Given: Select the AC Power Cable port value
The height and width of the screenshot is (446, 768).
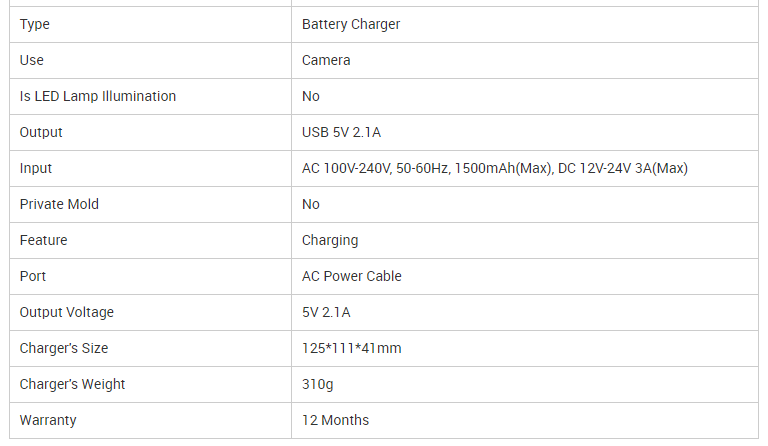Looking at the screenshot, I should (351, 276).
